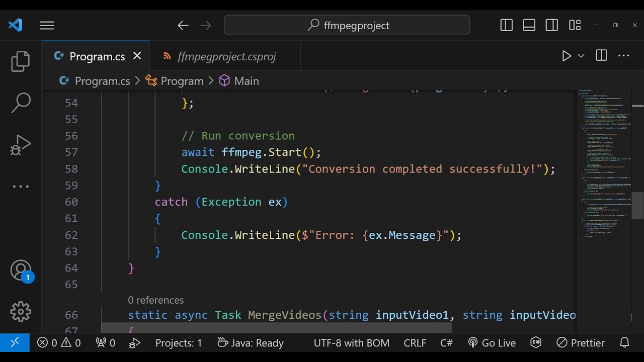Click the Split Editor Right icon
This screenshot has width=644, height=362.
[601, 56]
